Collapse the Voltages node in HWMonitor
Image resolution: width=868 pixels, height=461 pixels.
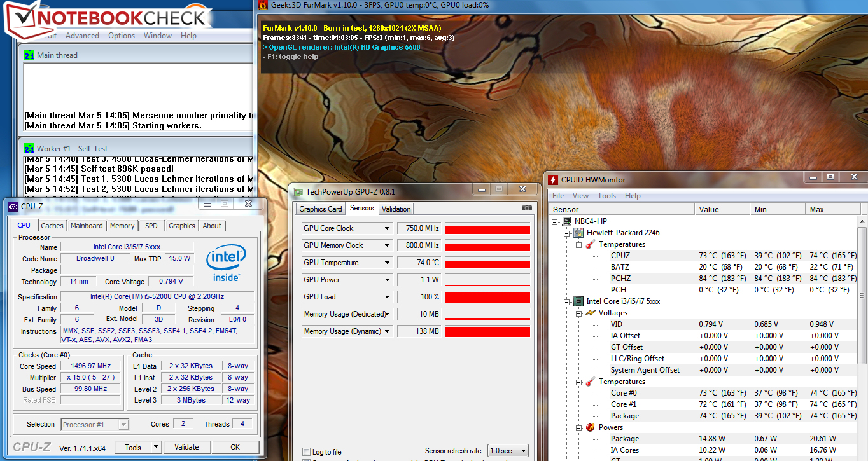(x=578, y=313)
